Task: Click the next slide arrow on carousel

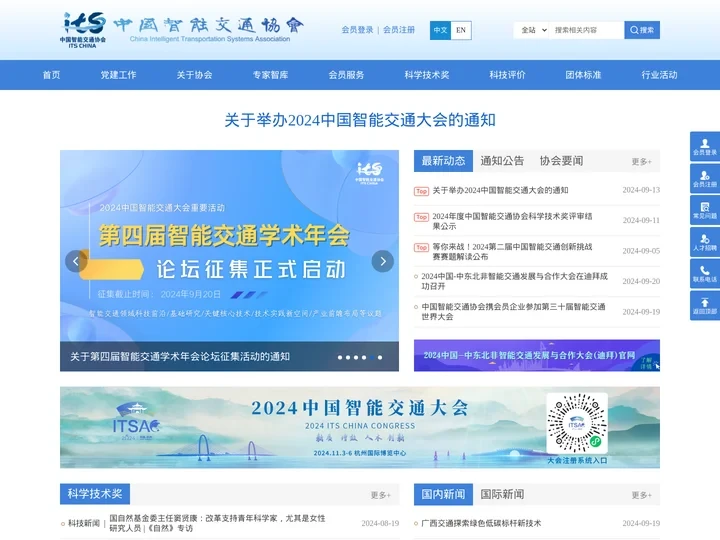Action: (x=382, y=261)
